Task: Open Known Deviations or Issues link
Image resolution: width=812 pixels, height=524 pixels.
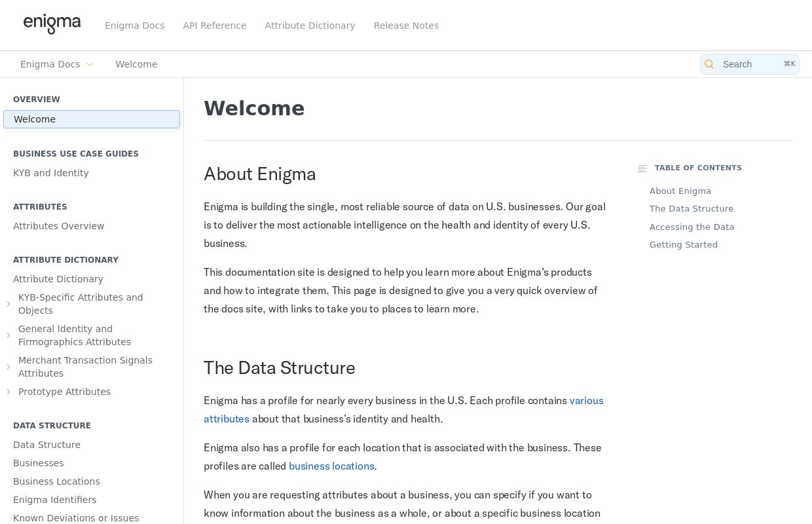Action: [x=76, y=518]
